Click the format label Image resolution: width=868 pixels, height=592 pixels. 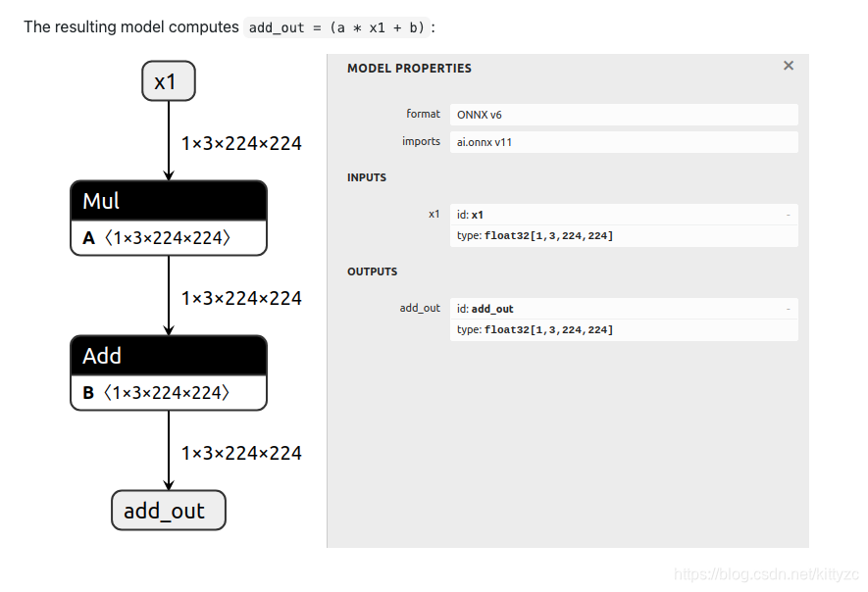click(423, 114)
